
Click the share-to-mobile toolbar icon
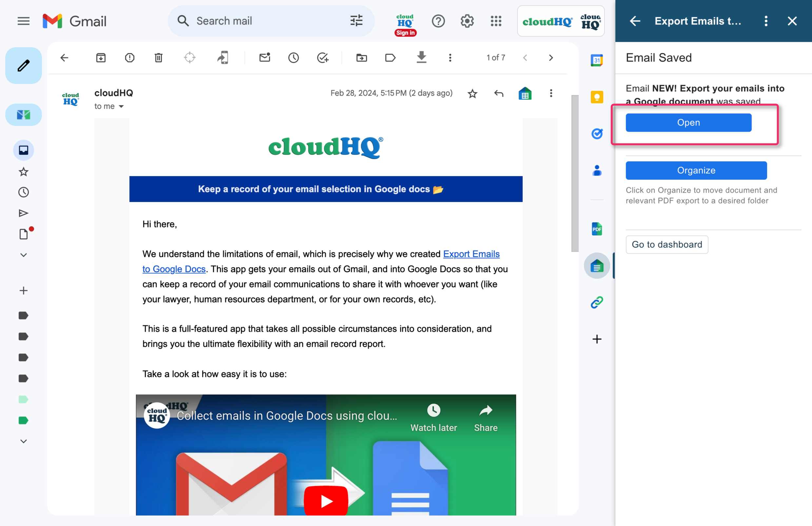coord(223,57)
